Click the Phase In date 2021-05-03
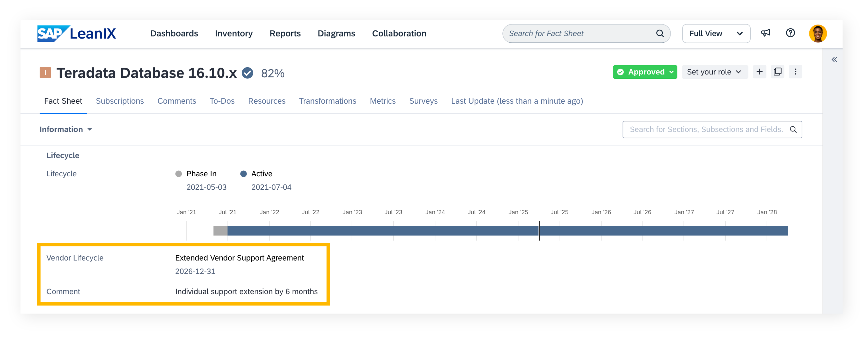The image size is (868, 339). pos(207,187)
